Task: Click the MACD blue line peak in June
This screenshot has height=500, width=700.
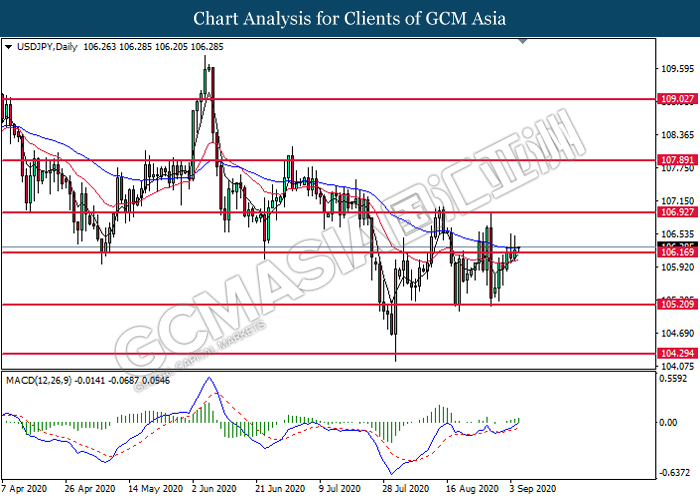Action: point(208,379)
